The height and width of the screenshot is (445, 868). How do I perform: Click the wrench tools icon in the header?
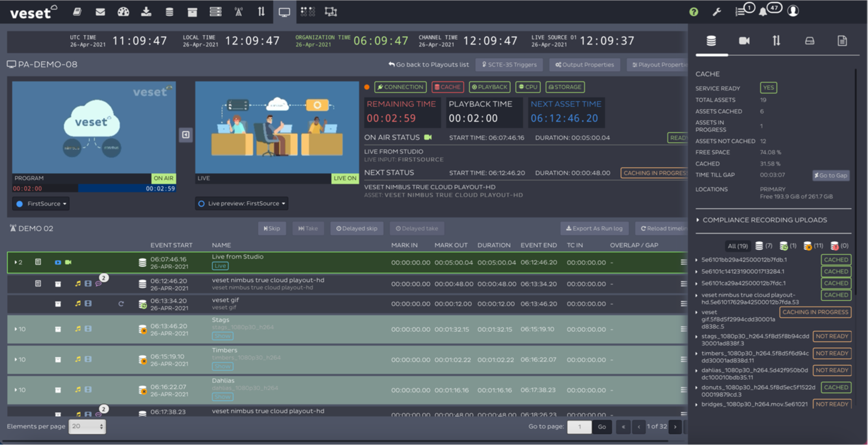pos(717,11)
